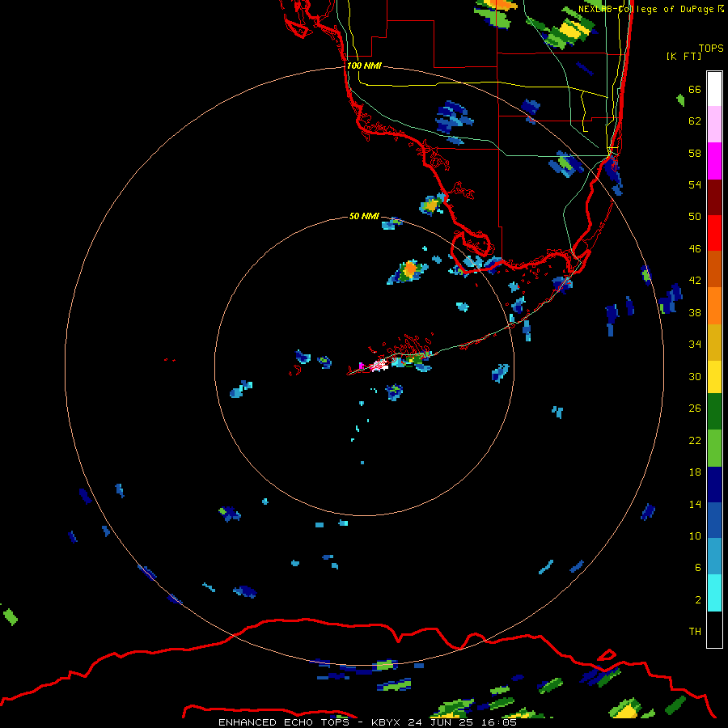
Task: Click the 62 scale value label
Action: tap(695, 121)
